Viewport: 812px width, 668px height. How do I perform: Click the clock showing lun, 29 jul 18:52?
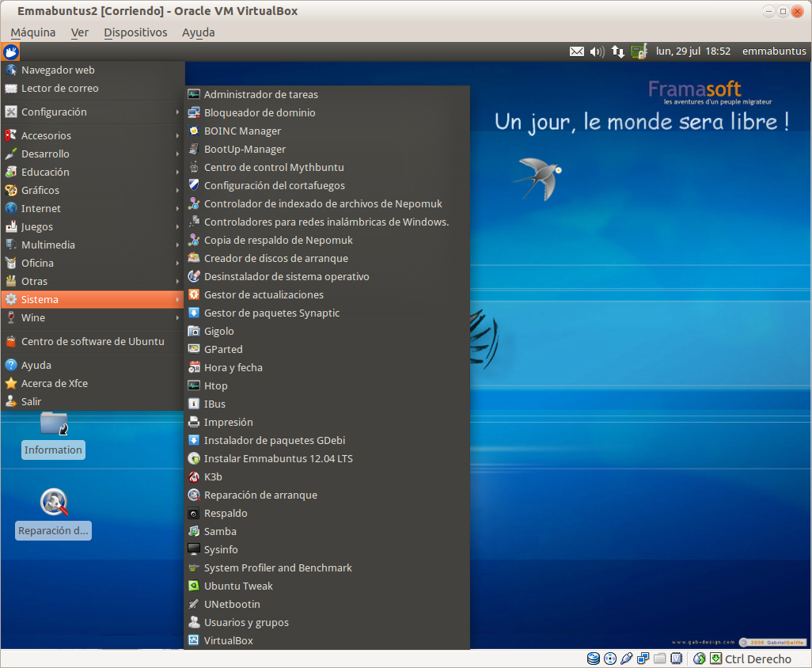[x=693, y=51]
